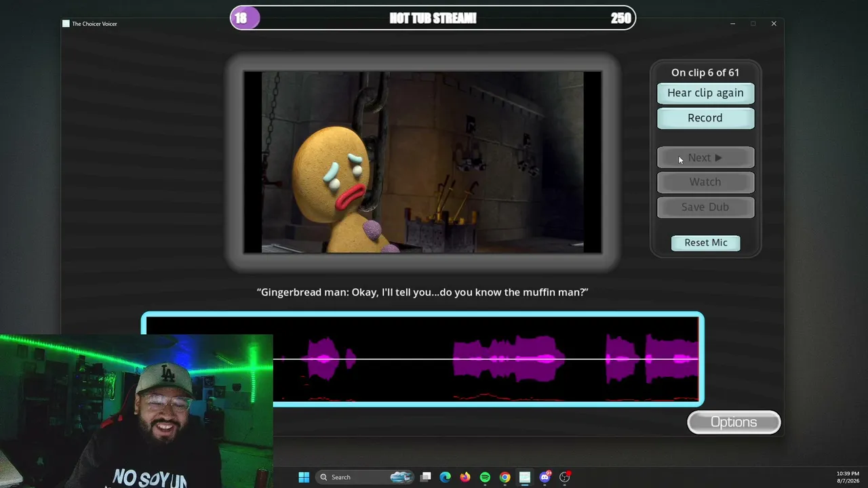Screen dimensions: 868x488
Task: Open the Options menu
Action: click(x=734, y=422)
